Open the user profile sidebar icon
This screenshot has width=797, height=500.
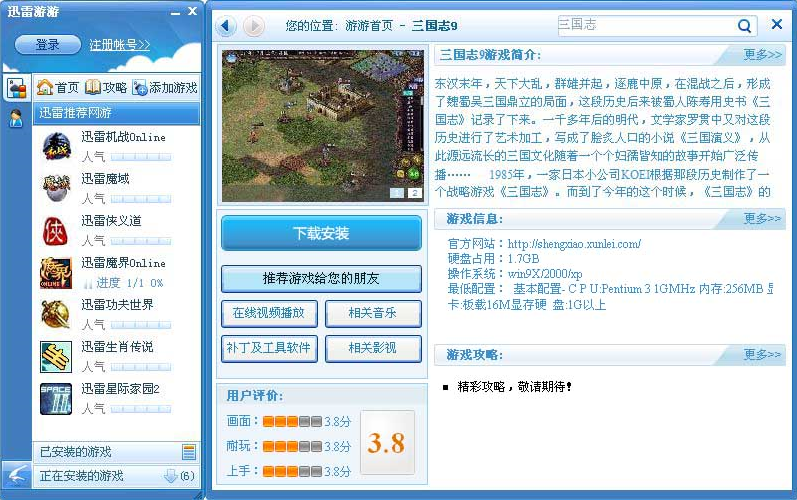pyautogui.click(x=16, y=118)
